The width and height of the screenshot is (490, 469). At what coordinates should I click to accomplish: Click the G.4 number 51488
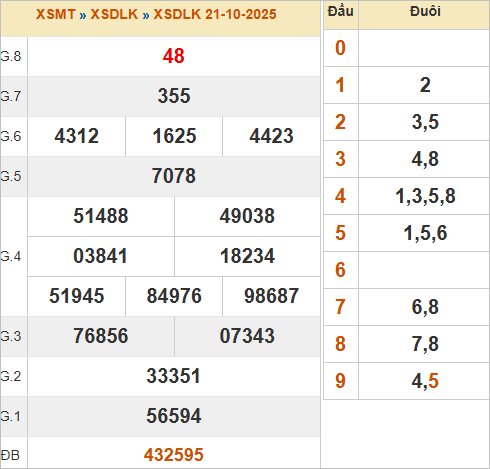click(x=101, y=216)
